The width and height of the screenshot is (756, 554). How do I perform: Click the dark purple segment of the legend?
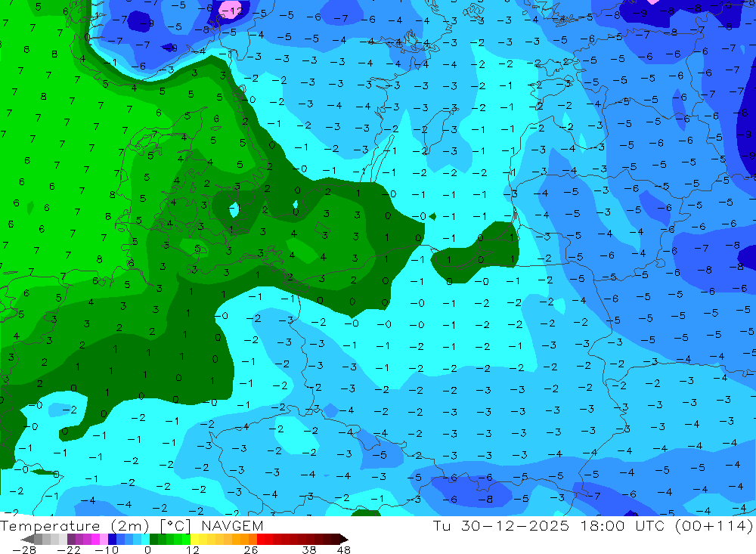click(x=71, y=539)
